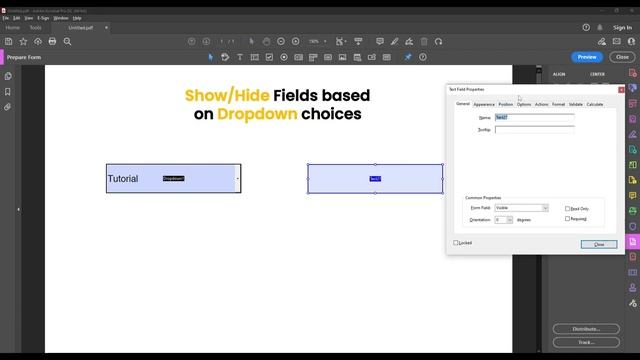Click the Name input field

[x=534, y=118]
